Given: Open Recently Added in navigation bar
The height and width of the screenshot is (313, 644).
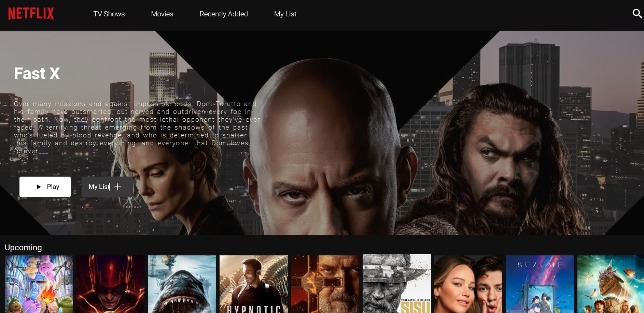Looking at the screenshot, I should [224, 14].
